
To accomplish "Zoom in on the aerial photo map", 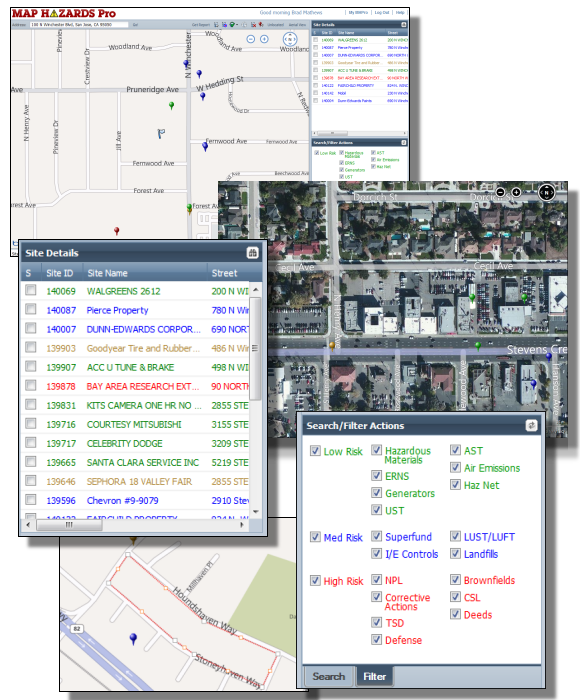I will pos(516,192).
